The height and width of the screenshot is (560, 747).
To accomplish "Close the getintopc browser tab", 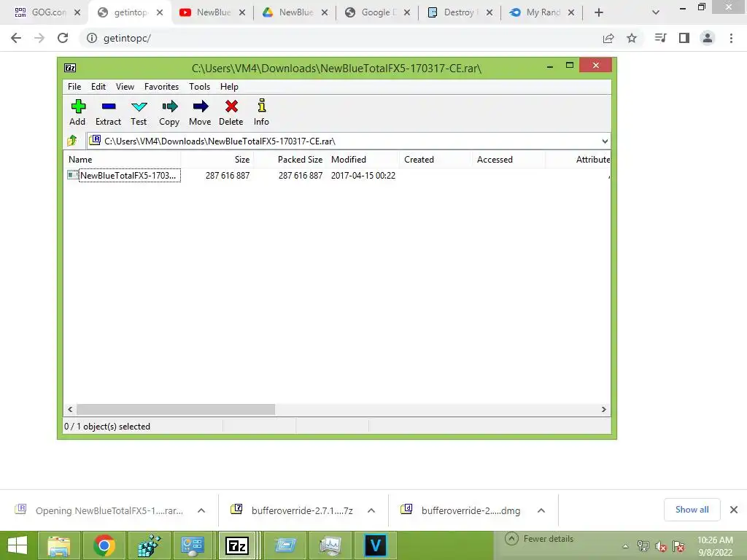I will [x=160, y=12].
